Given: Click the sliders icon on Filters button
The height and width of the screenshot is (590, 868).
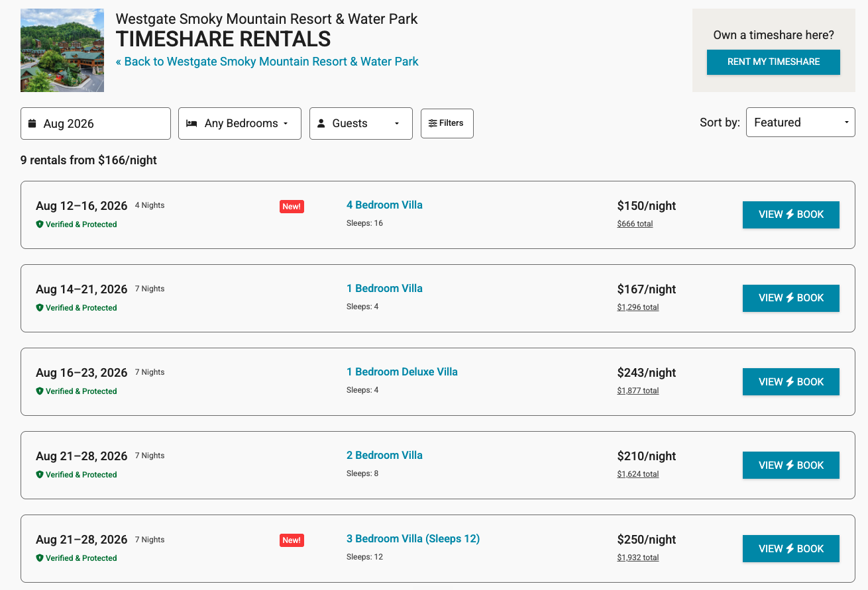Looking at the screenshot, I should 433,123.
